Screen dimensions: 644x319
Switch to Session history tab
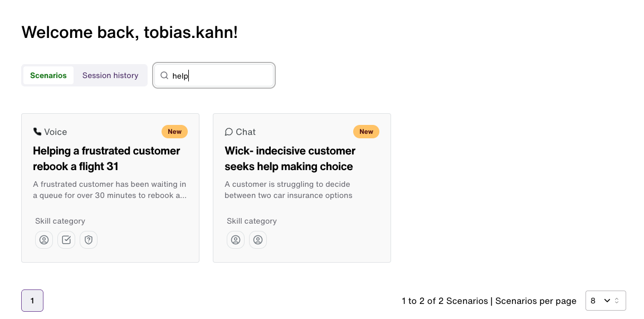(x=110, y=75)
